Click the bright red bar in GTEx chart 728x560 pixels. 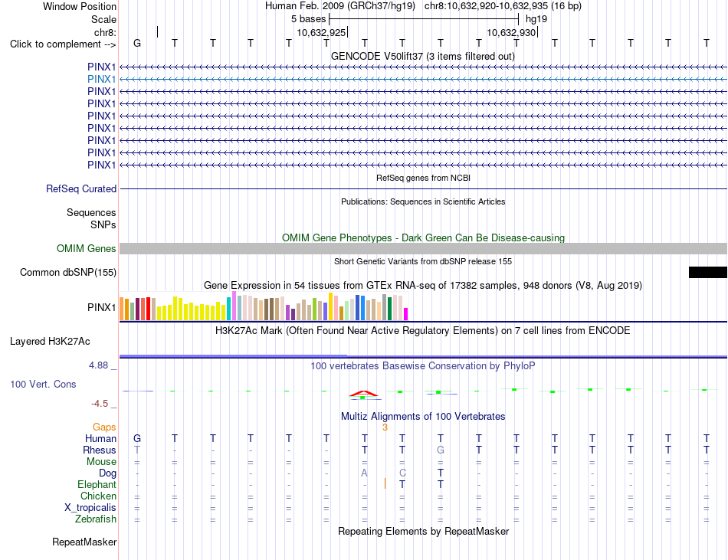[x=148, y=309]
